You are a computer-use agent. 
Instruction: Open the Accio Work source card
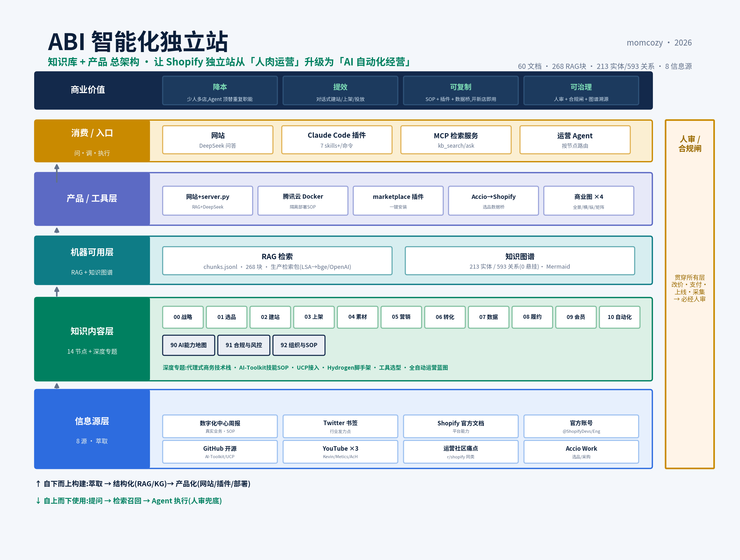[581, 452]
